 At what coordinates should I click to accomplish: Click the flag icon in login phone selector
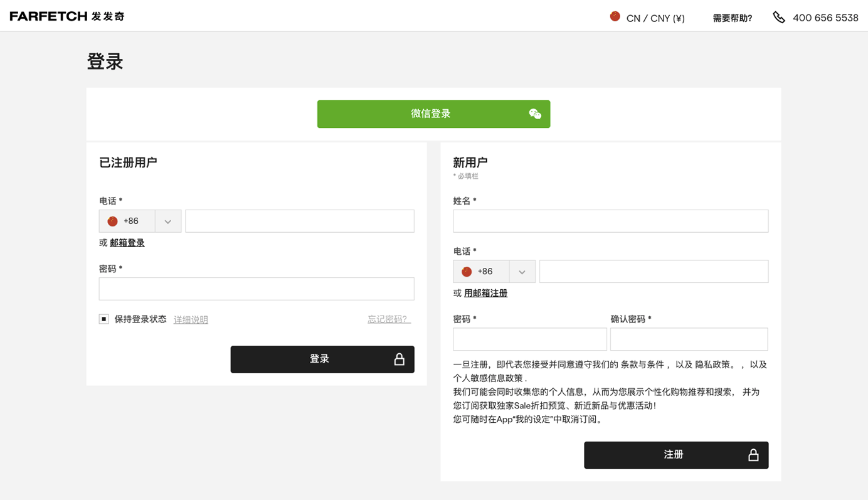[x=113, y=221]
